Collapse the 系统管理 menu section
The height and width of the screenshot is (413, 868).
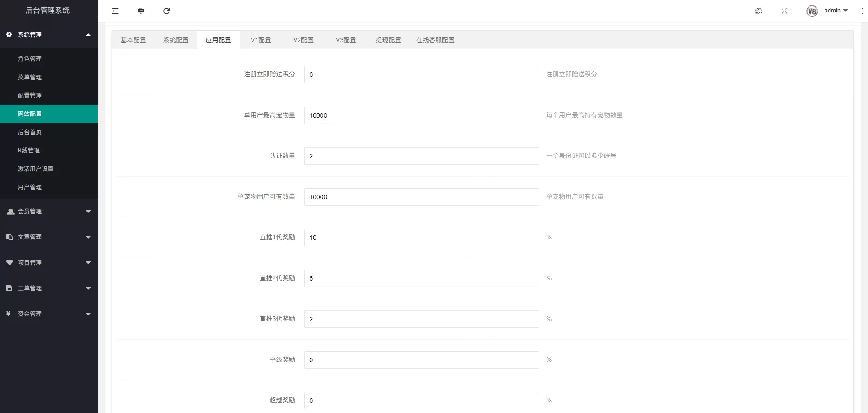click(88, 35)
